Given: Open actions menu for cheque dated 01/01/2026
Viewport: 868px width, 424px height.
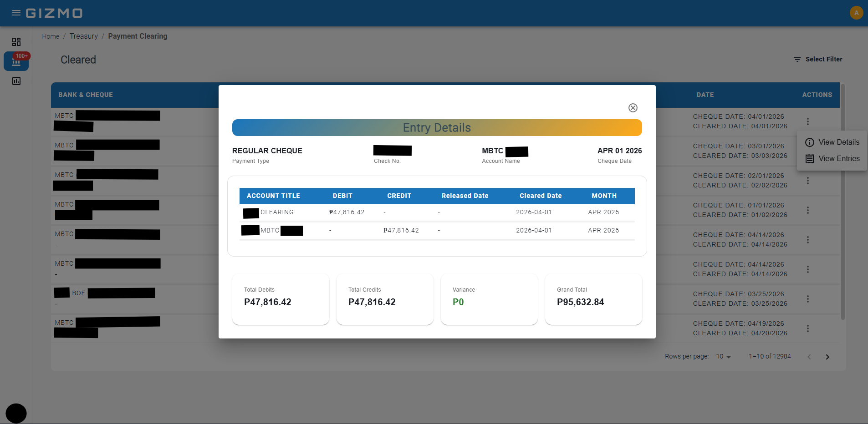Looking at the screenshot, I should [808, 210].
